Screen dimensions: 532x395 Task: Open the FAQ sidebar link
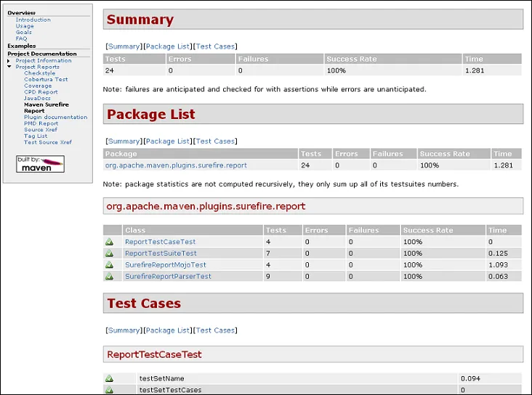coord(21,38)
